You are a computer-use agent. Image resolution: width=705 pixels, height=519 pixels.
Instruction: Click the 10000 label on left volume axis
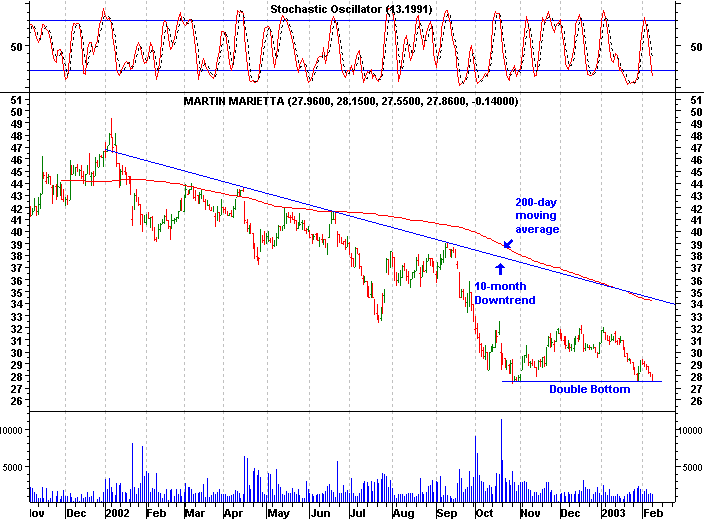coord(11,430)
